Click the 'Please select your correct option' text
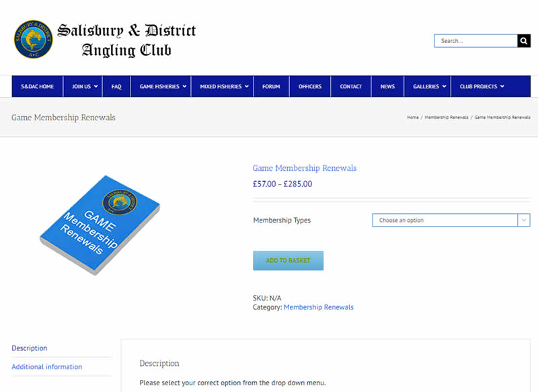The image size is (538, 392). pyautogui.click(x=233, y=383)
